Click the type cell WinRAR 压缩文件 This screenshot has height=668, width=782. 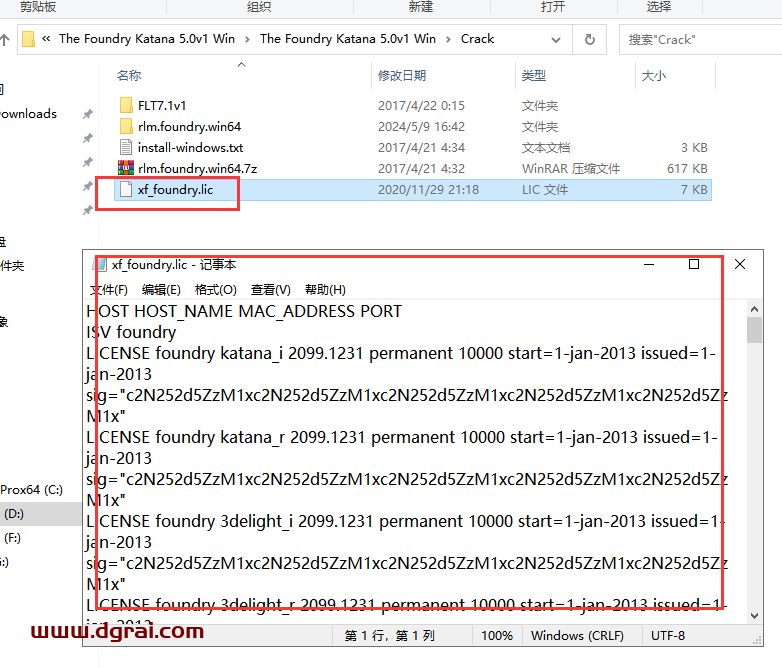(571, 169)
